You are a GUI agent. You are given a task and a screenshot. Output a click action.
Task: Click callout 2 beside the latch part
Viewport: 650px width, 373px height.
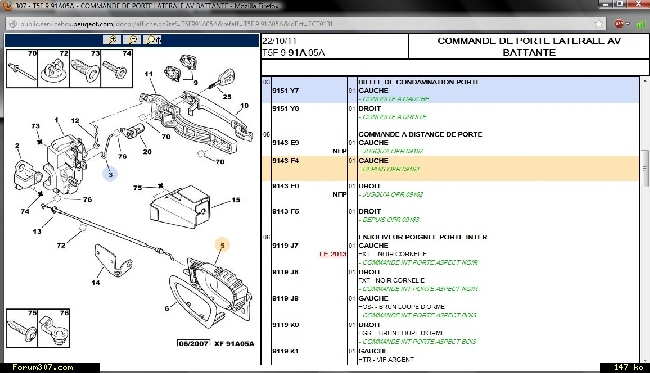pyautogui.click(x=17, y=145)
